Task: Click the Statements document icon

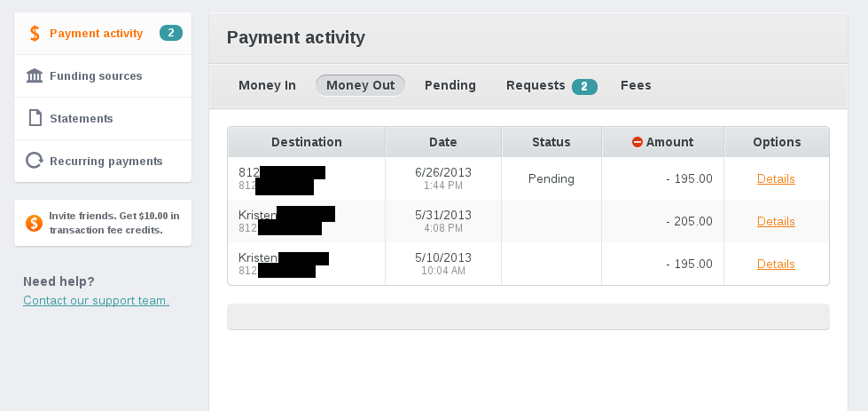Action: tap(35, 118)
